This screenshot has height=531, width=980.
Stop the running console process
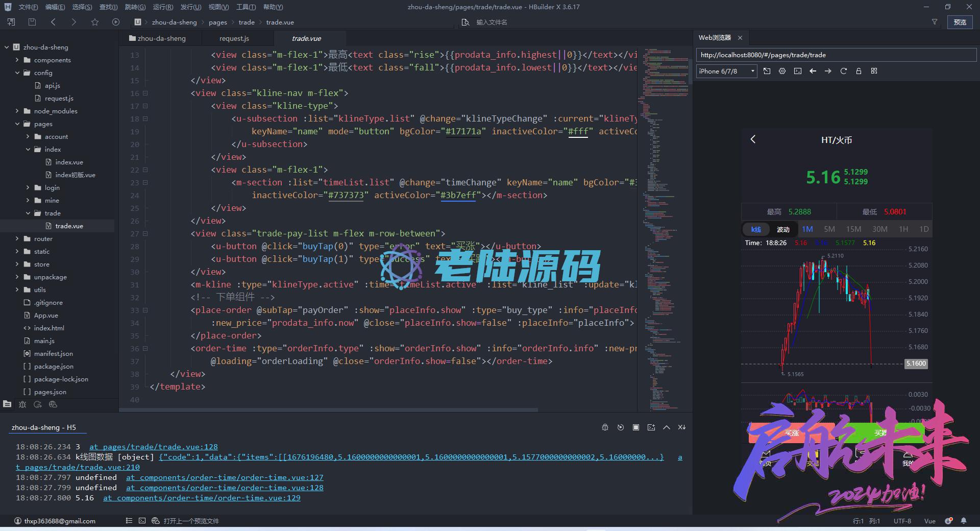tap(636, 427)
